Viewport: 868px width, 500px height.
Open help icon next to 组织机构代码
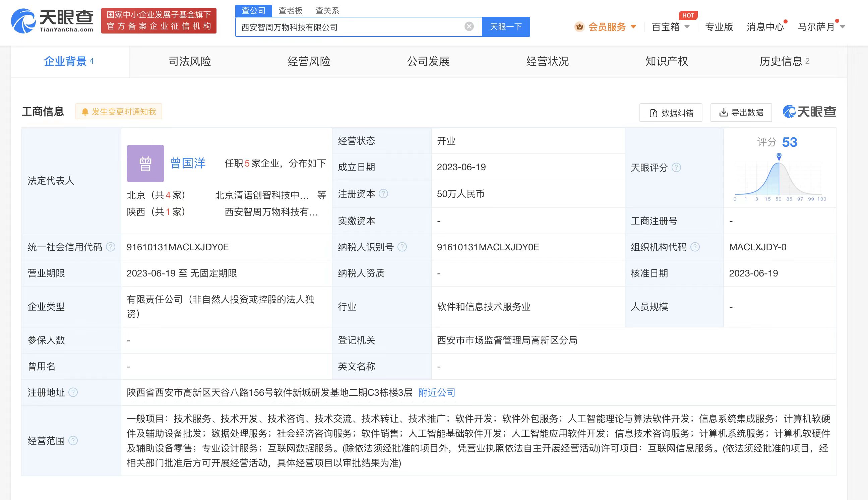(x=695, y=247)
